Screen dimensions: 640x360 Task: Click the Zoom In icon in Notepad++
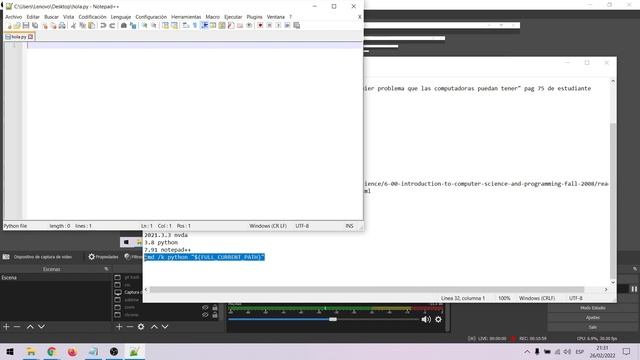coord(144,25)
